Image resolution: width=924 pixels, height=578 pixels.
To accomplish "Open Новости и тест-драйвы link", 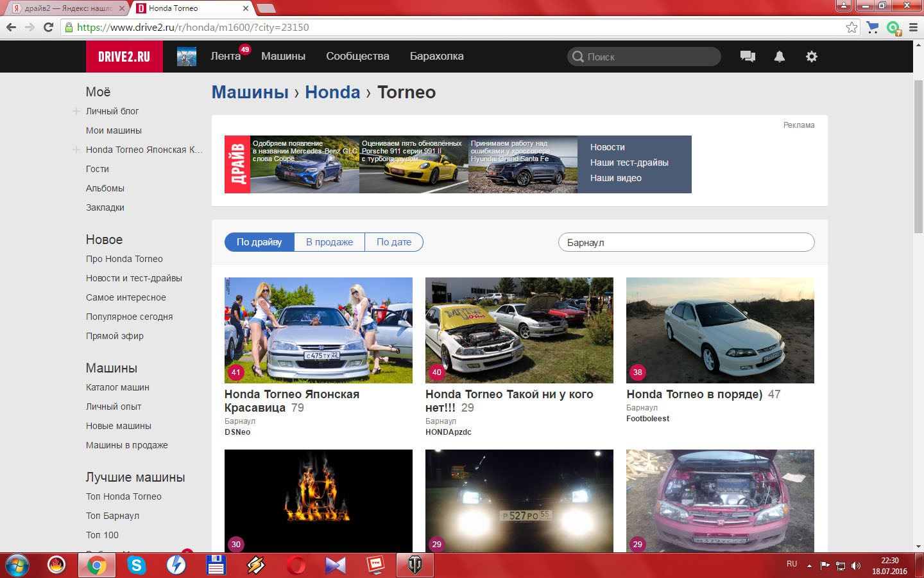I will (134, 278).
